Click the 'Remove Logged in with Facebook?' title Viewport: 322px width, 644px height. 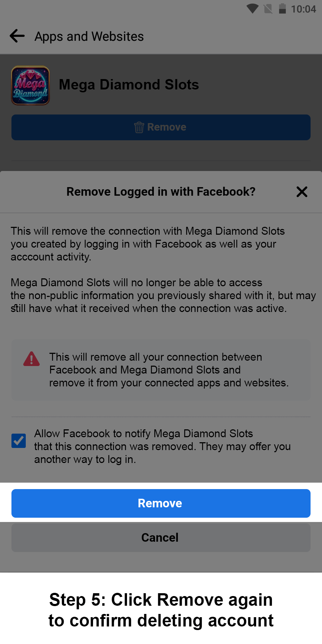161,192
